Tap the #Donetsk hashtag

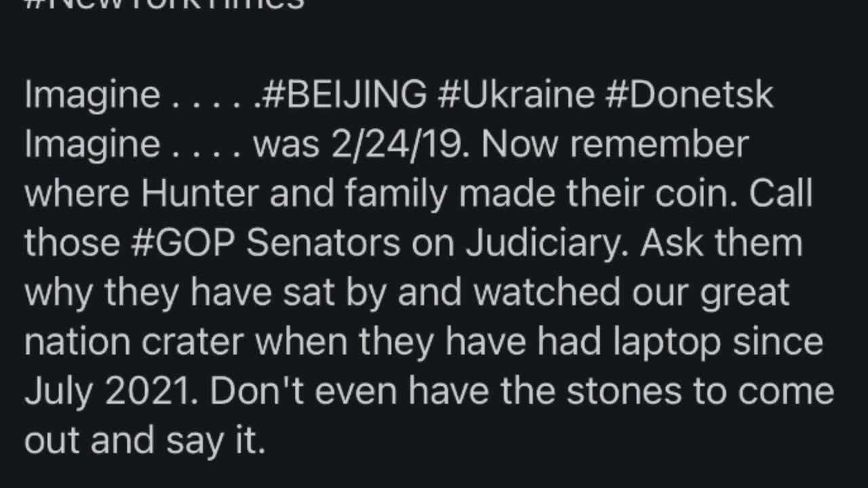click(x=688, y=95)
